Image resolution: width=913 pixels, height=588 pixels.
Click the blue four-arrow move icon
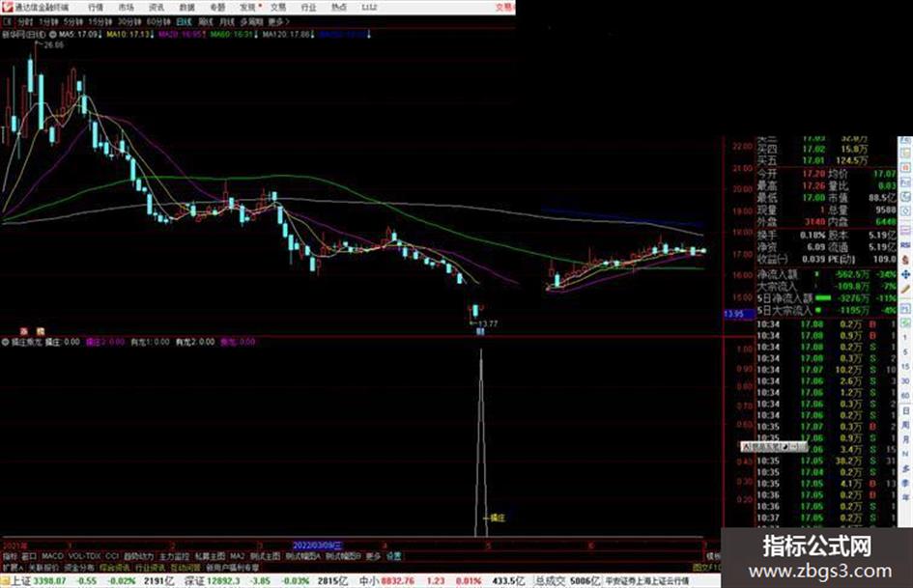[905, 274]
